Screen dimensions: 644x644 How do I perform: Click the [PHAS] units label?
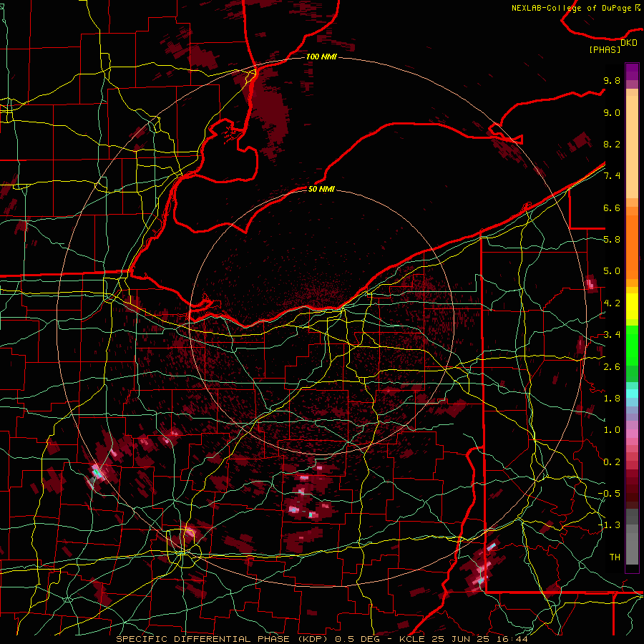coord(605,50)
